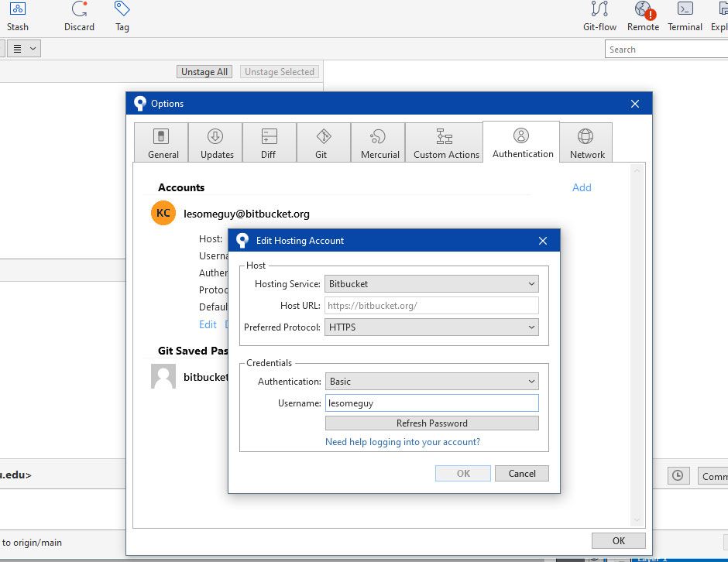Click Add account link
The image size is (728, 562).
[582, 187]
